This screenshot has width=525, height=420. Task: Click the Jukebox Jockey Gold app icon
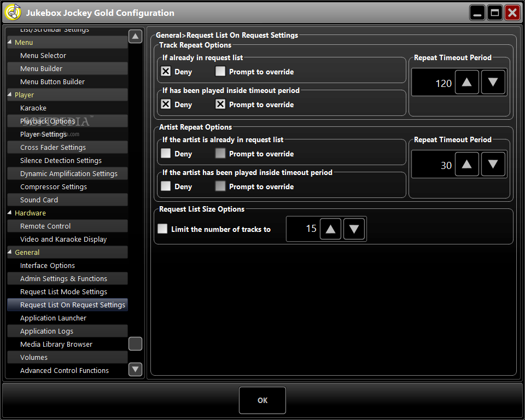coord(13,13)
